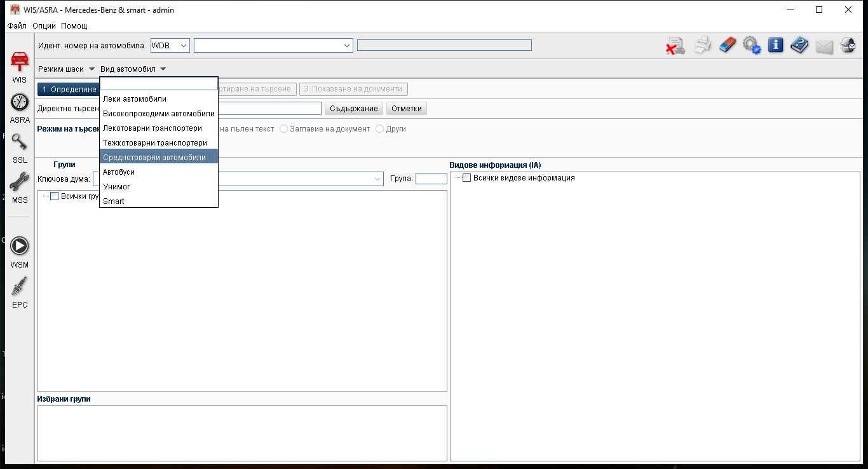Open the 'Опции' menu

(x=44, y=26)
